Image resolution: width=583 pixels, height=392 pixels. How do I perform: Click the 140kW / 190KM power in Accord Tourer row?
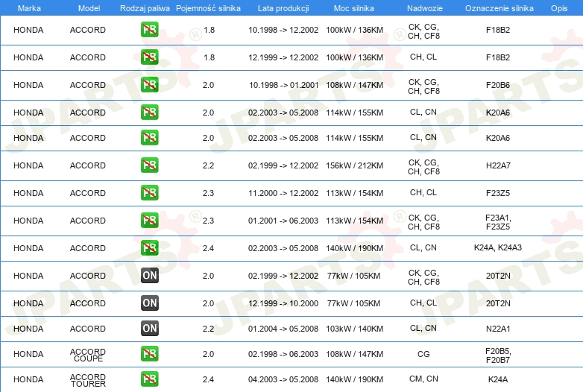pos(354,379)
